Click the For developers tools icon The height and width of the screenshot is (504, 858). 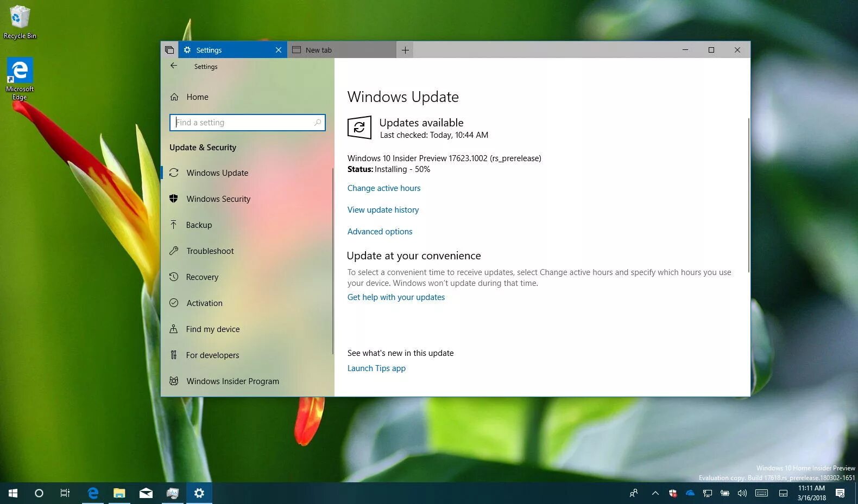pos(174,355)
